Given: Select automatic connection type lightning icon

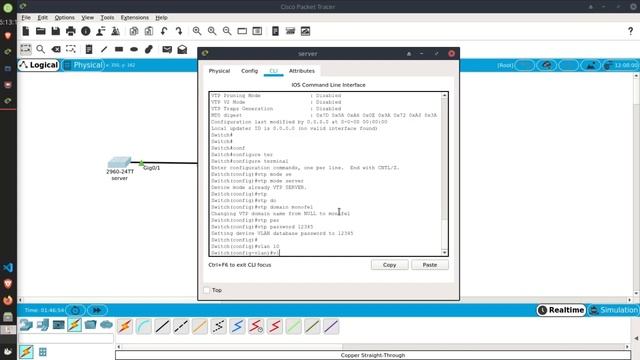Looking at the screenshot, I should [x=125, y=327].
